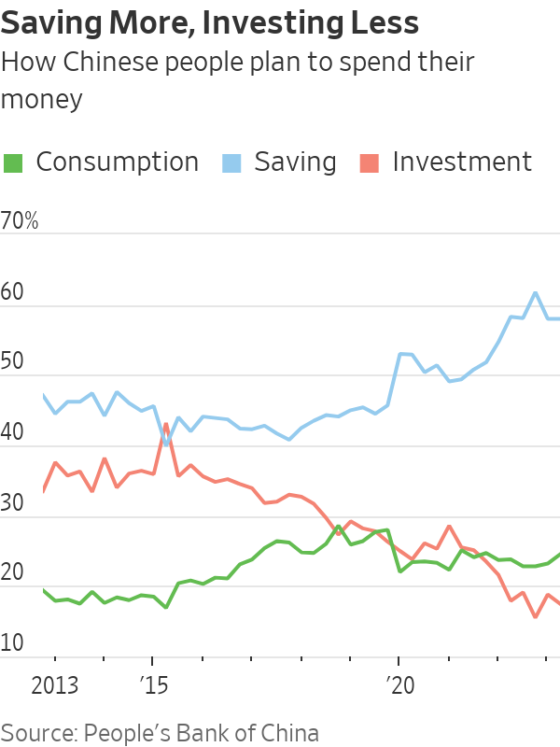Image resolution: width=560 pixels, height=747 pixels.
Task: Click the 40 y-axis label
Action: (13, 432)
